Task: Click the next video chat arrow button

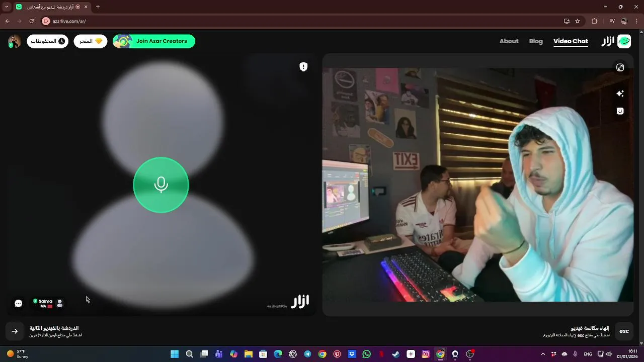Action: tap(15, 331)
